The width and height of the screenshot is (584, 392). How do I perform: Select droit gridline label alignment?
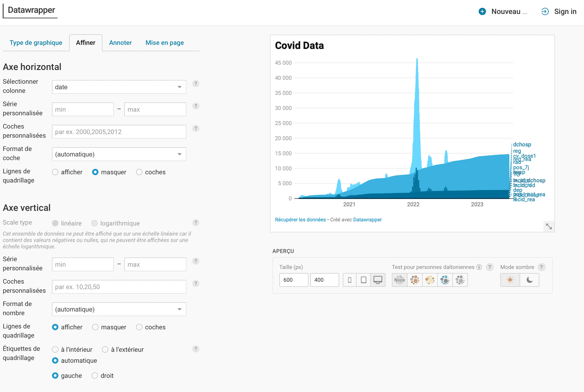[95, 376]
